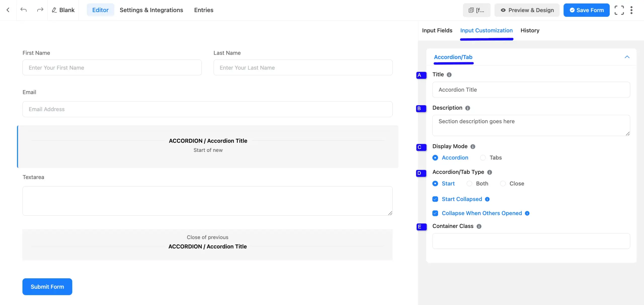
Task: Disable Collapse When Others Opened checkbox
Action: 435,213
